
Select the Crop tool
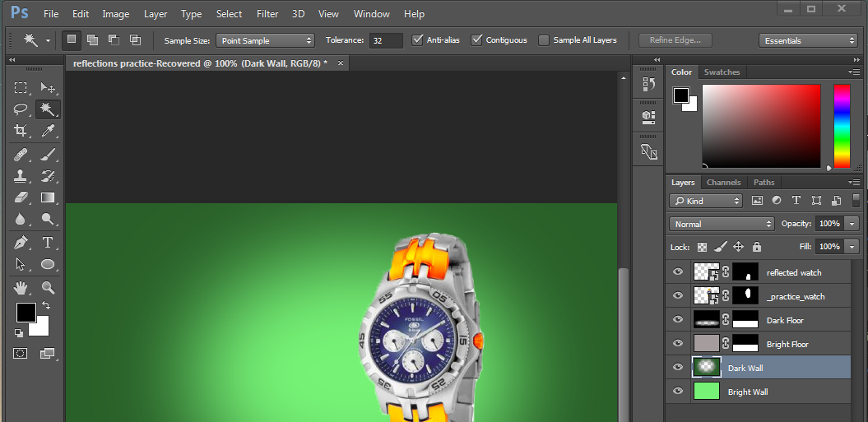coord(21,130)
